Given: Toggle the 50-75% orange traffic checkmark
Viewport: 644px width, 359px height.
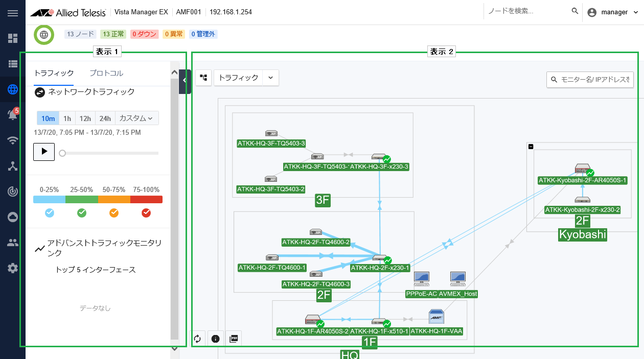Looking at the screenshot, I should tap(114, 213).
